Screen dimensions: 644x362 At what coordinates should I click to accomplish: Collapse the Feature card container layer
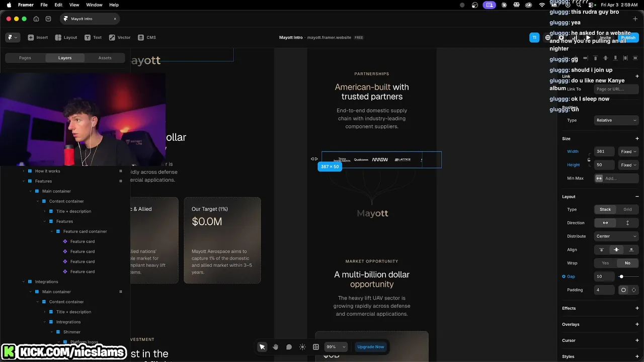[51, 231]
